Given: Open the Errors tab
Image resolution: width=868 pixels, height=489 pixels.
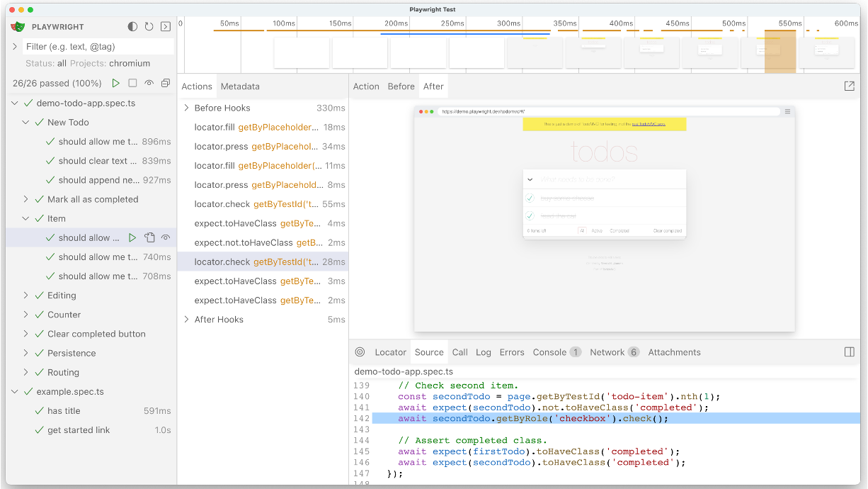Looking at the screenshot, I should pyautogui.click(x=512, y=352).
